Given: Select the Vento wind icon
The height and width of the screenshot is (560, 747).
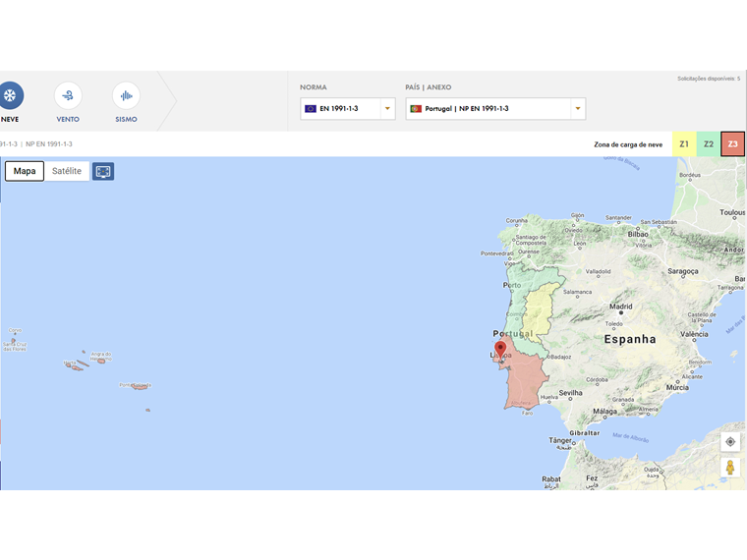Looking at the screenshot, I should click(x=68, y=95).
